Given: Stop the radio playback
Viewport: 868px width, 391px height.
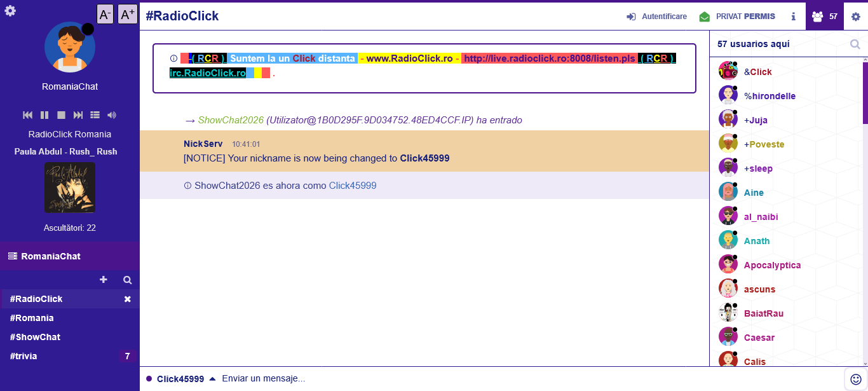Looking at the screenshot, I should pos(62,115).
